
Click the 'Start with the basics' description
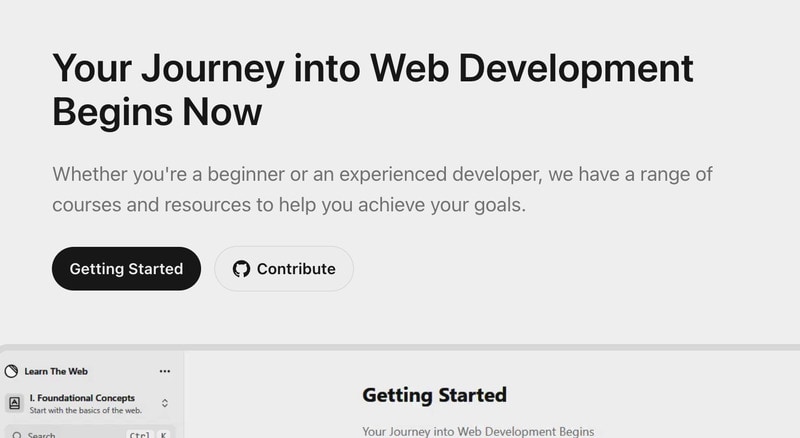tap(86, 410)
